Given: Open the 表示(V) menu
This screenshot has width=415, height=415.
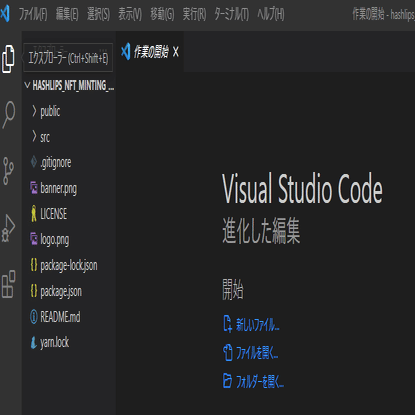Looking at the screenshot, I should coord(130,14).
